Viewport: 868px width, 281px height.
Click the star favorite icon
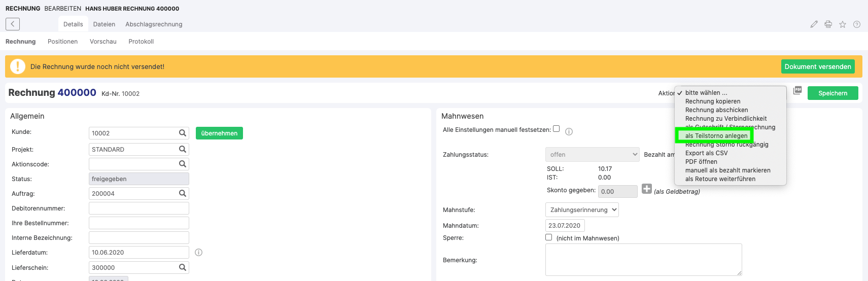click(x=842, y=24)
